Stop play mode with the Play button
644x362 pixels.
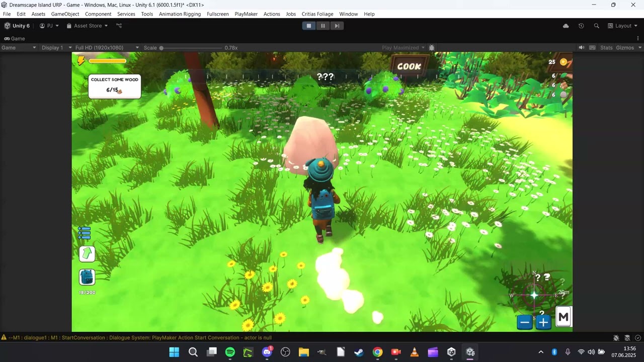pyautogui.click(x=309, y=26)
